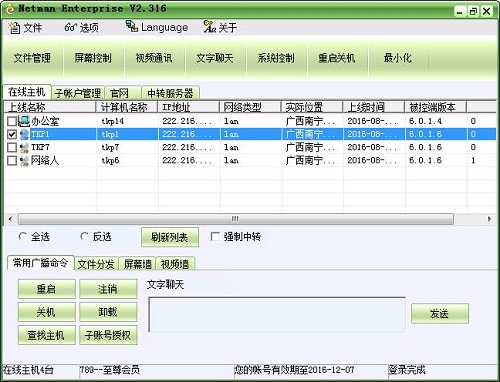500x382 pixels.
Task: Click the 系统控制 toolbar button
Action: click(276, 58)
